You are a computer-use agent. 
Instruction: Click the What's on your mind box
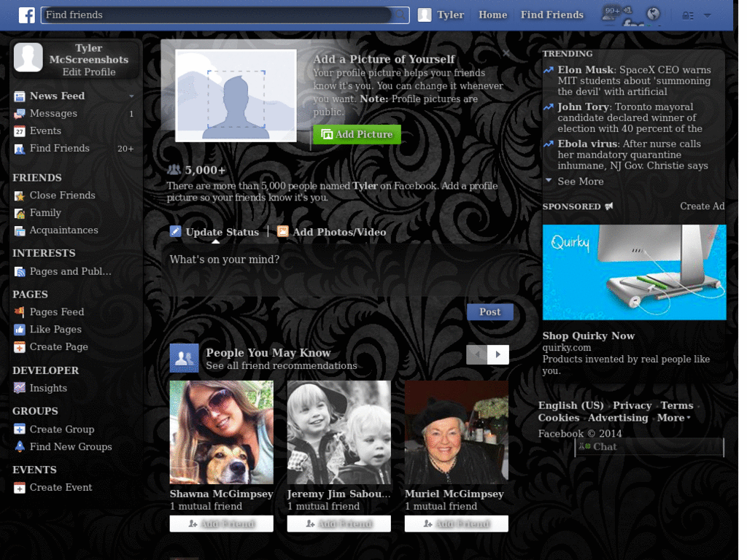(x=342, y=270)
